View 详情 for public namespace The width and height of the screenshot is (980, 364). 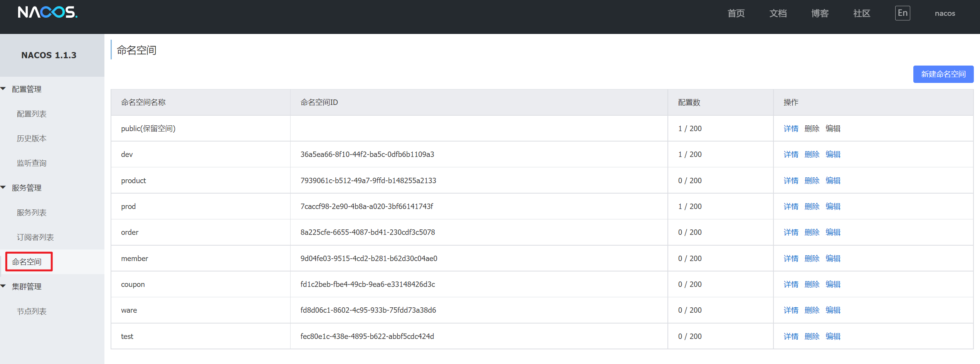click(x=791, y=128)
